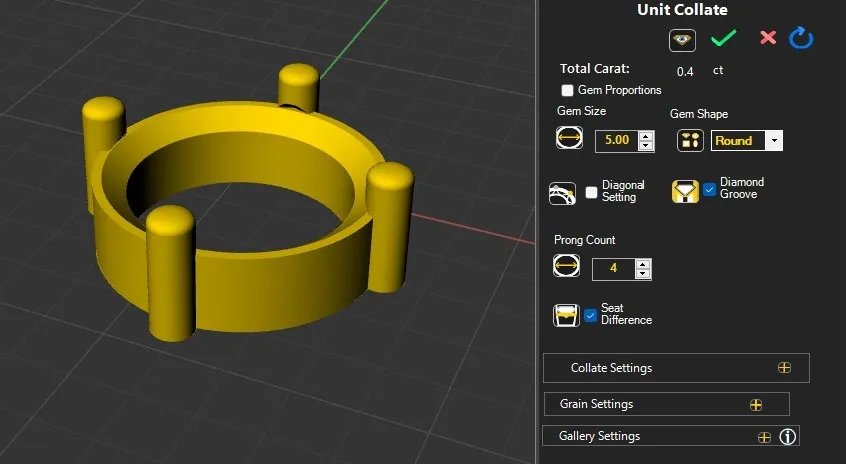Cancel with the red X icon

[x=768, y=38]
